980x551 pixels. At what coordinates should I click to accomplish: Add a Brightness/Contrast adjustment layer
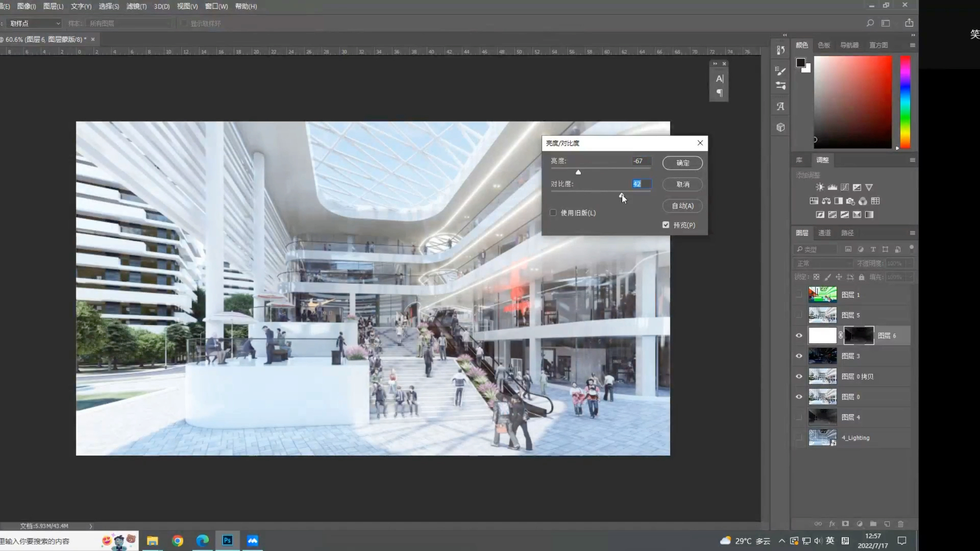[820, 187]
